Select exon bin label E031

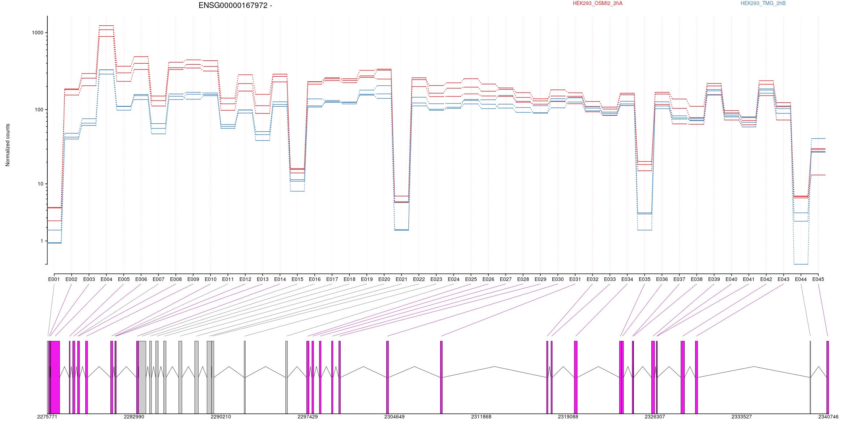575,279
